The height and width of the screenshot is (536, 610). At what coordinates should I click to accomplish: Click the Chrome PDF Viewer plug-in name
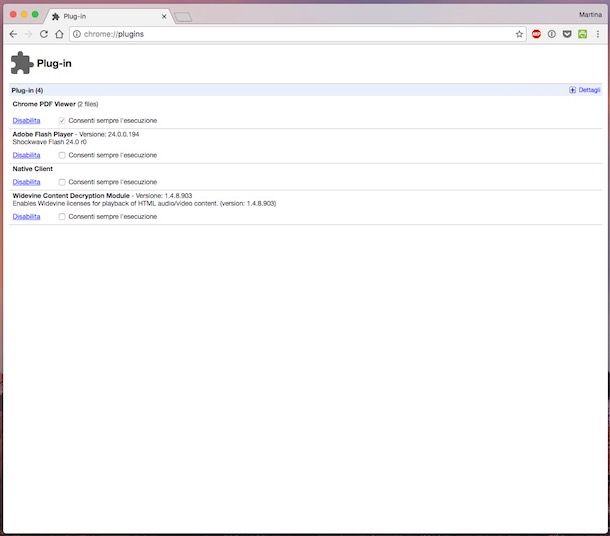[x=44, y=104]
